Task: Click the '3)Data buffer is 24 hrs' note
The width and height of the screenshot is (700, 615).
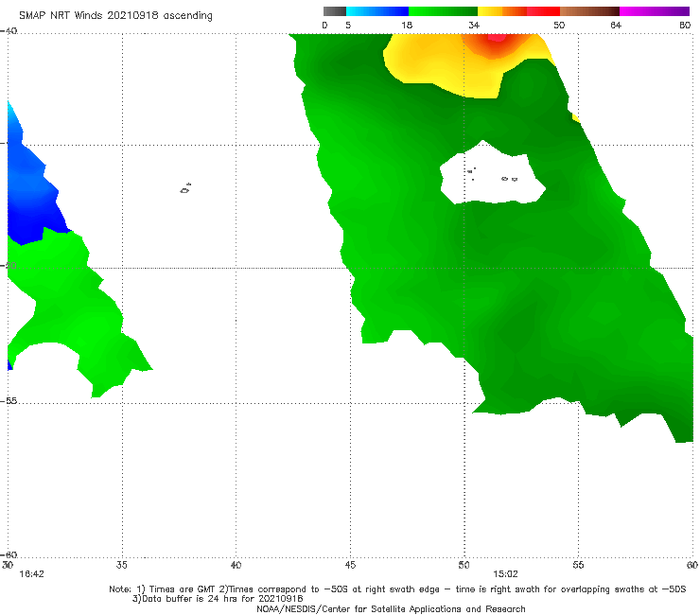Action: tap(218, 599)
